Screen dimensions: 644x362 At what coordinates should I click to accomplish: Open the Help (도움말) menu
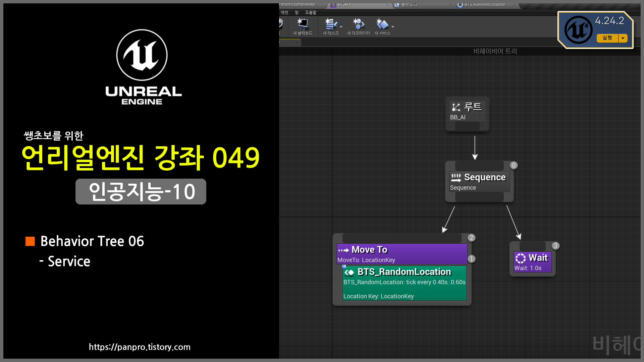311,12
